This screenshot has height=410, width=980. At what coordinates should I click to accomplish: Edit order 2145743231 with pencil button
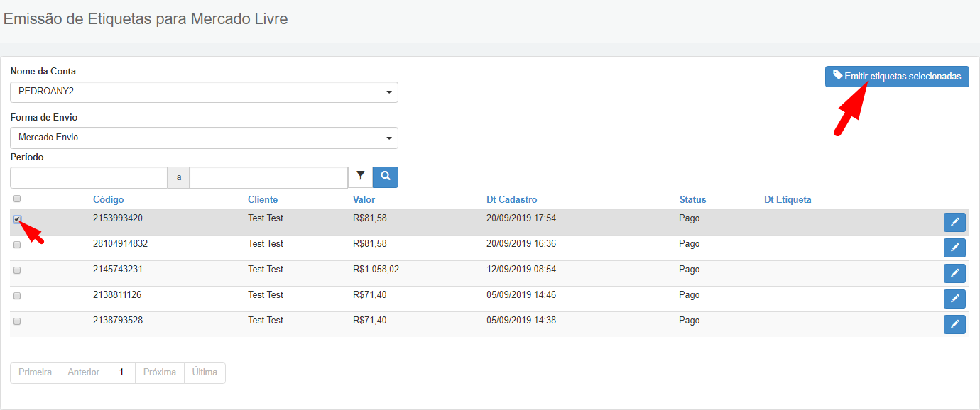954,274
